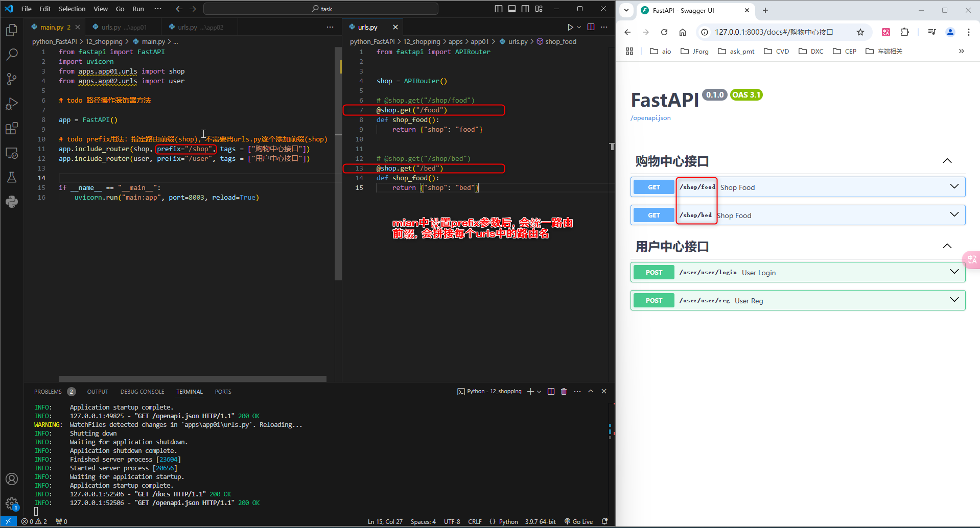Open the Manage settings gear
Viewport: 980px width, 528px height.
[x=12, y=503]
